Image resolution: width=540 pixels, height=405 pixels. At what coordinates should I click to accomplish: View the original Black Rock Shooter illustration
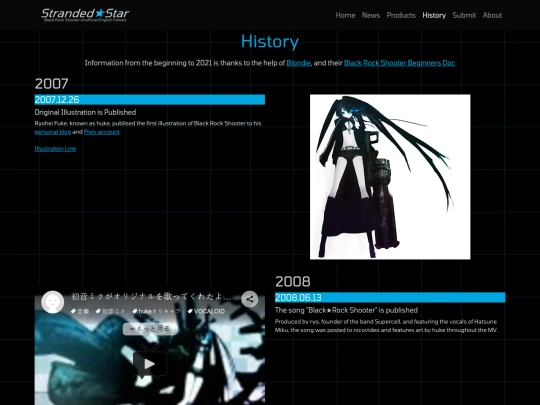pos(390,177)
